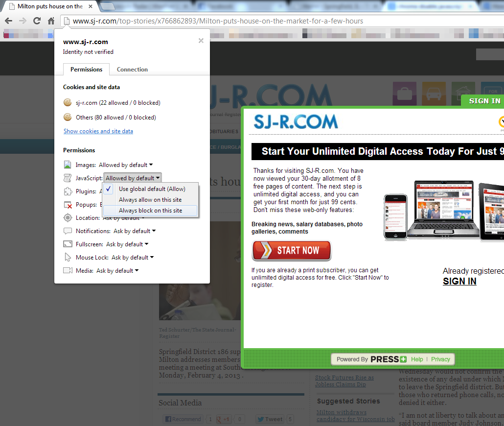This screenshot has width=504, height=426.
Task: Click the Google +1 button
Action: point(223,419)
